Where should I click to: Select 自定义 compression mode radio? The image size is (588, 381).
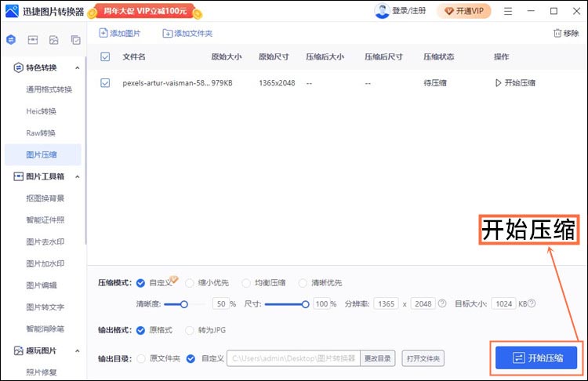140,283
